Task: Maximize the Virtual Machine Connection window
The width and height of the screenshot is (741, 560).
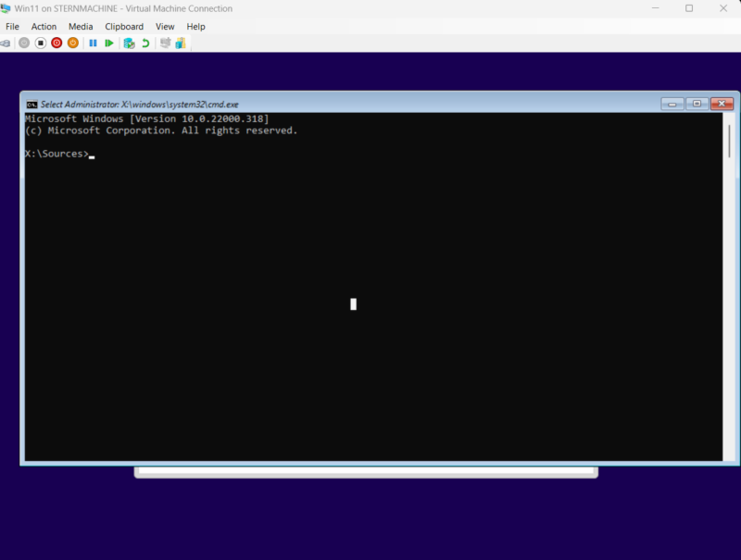Action: pos(689,8)
